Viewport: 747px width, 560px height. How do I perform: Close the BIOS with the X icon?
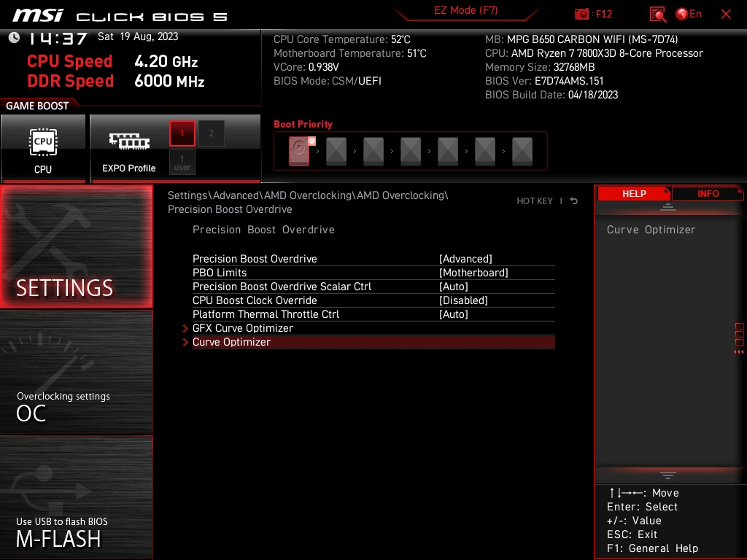[x=726, y=15]
